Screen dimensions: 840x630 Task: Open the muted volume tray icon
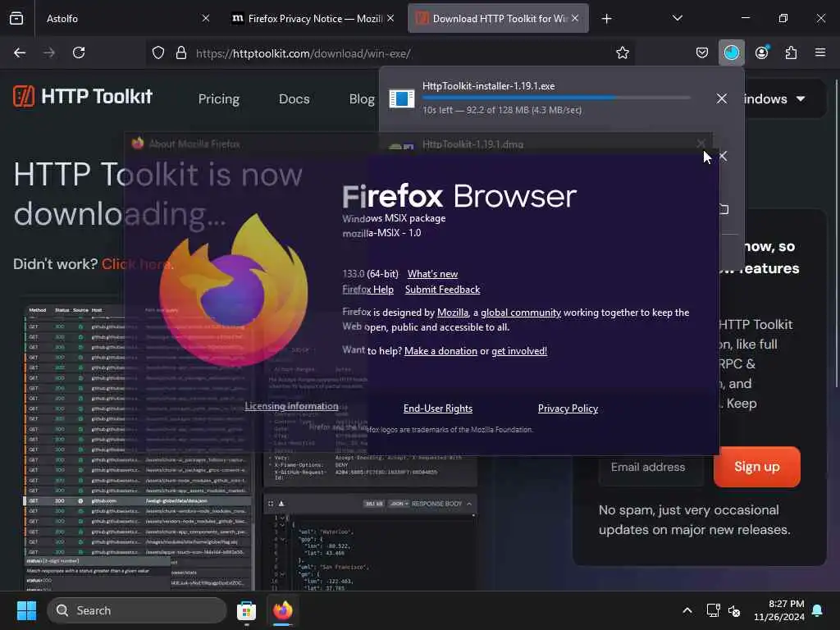(x=734, y=610)
